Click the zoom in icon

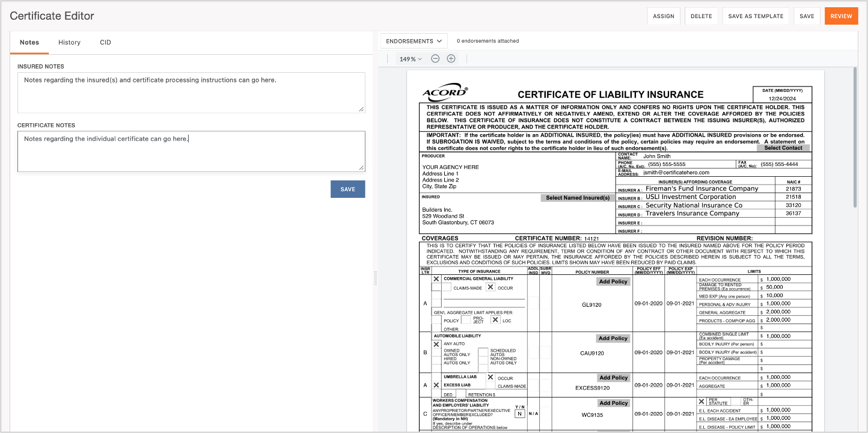coord(451,59)
